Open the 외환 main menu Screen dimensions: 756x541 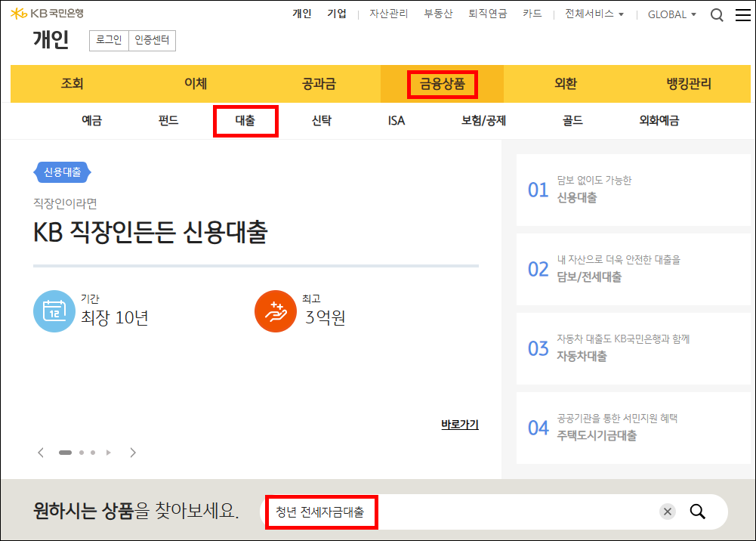pyautogui.click(x=566, y=83)
